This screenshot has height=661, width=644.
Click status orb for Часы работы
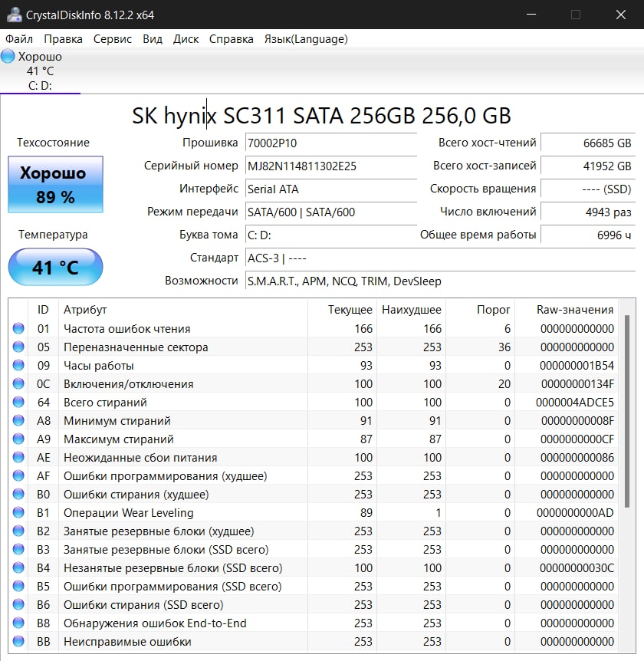click(x=18, y=365)
